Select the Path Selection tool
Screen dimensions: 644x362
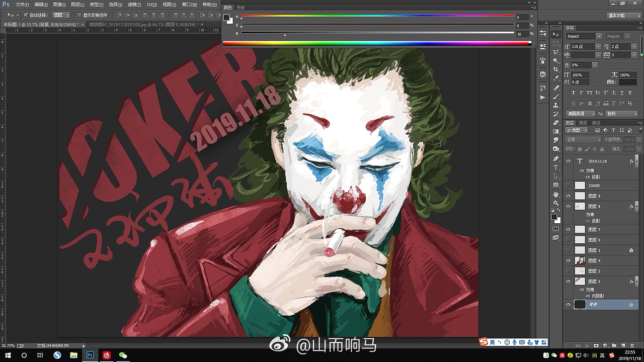555,176
